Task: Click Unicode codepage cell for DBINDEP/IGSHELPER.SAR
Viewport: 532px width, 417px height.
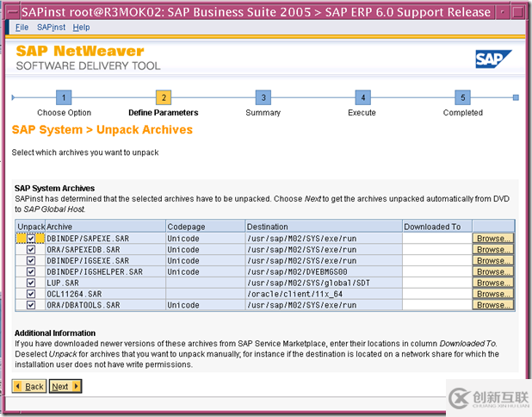Action: tap(206, 271)
